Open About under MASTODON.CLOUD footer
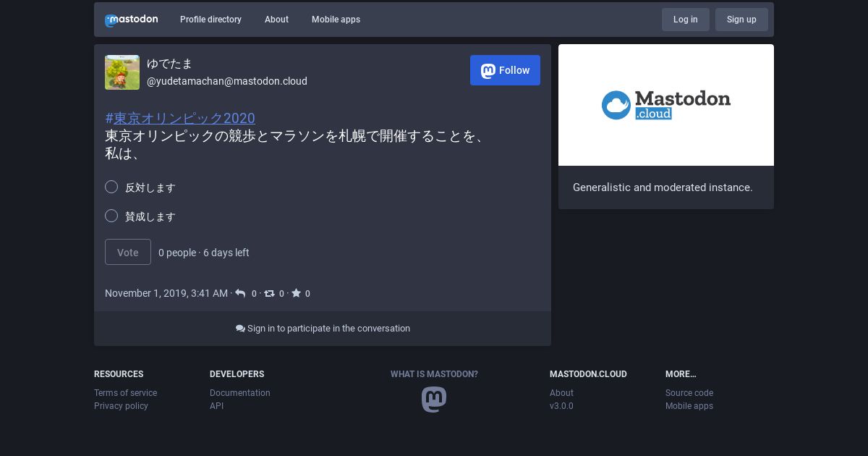 561,393
